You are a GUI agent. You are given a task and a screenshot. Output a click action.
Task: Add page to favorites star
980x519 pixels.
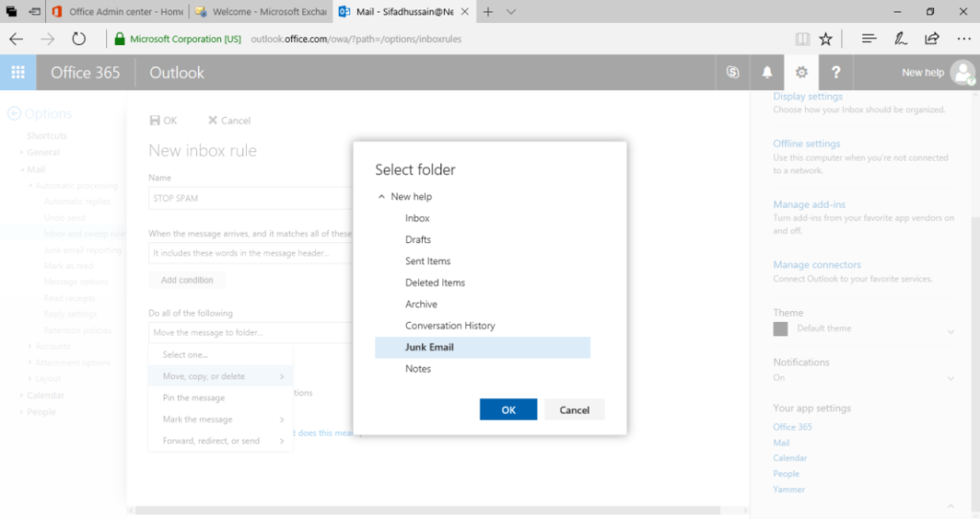(826, 38)
